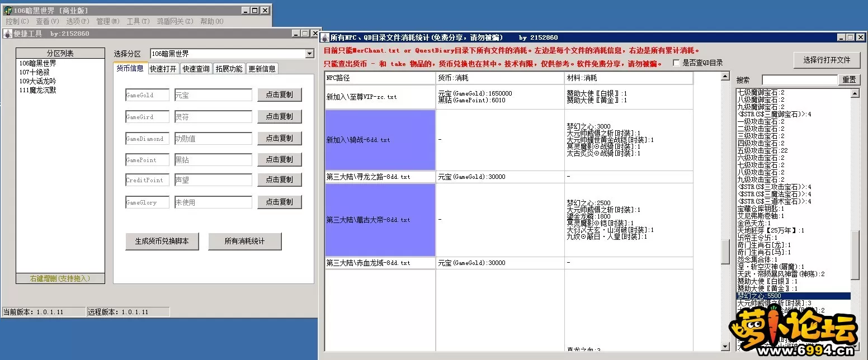The image size is (868, 360).
Task: Open the 工具(T) menu
Action: (138, 21)
